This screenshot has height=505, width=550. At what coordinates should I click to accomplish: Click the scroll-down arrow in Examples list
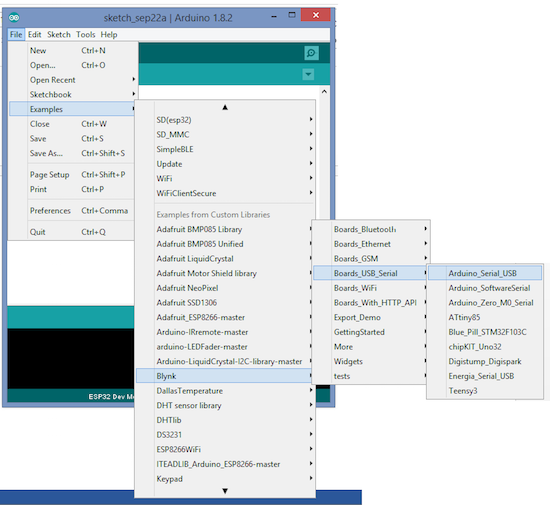point(225,491)
